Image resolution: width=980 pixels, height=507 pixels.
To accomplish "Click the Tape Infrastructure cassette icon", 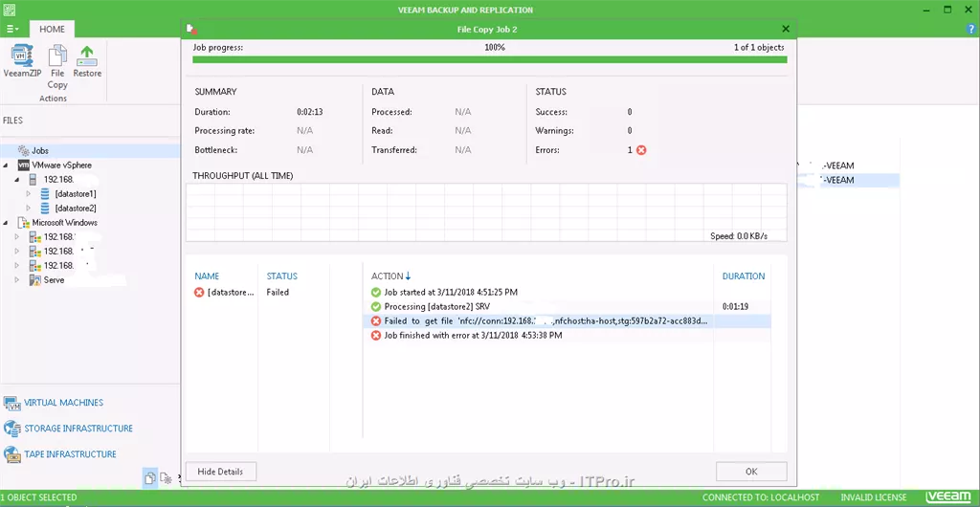I will [12, 454].
